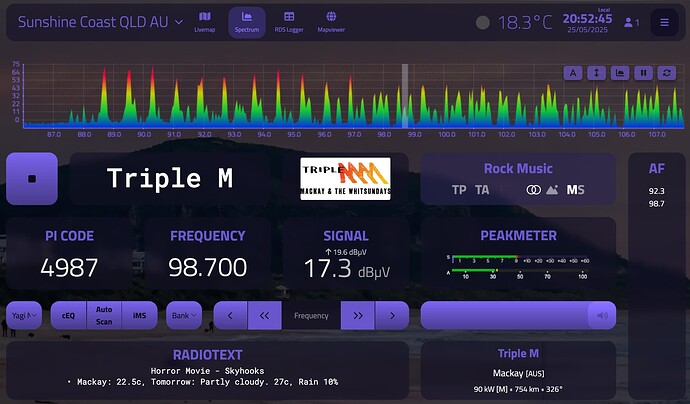The image size is (690, 404).
Task: Click the signal reading 17.3 dBµV
Action: tap(346, 269)
